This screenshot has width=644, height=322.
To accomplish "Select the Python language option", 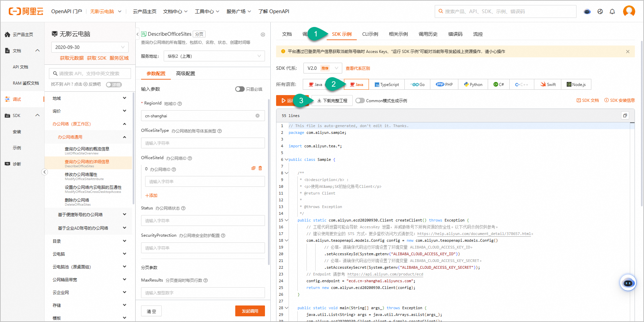I will coord(473,84).
